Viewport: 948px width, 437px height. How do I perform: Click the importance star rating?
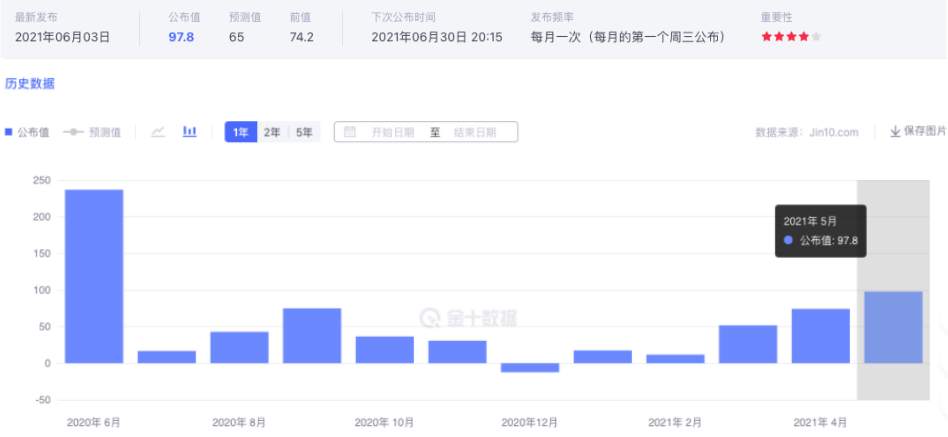[791, 37]
